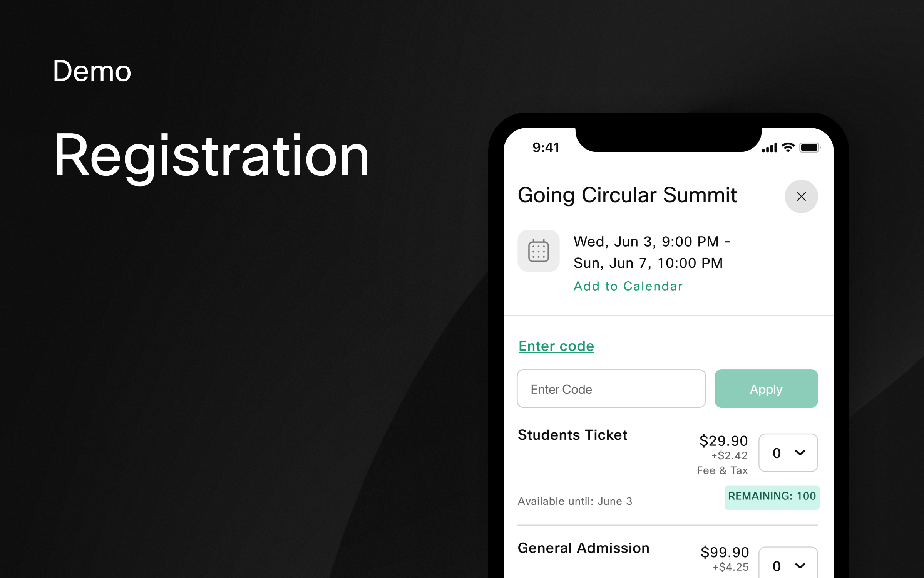
Task: Click the calendar icon beside event dates
Action: [538, 251]
